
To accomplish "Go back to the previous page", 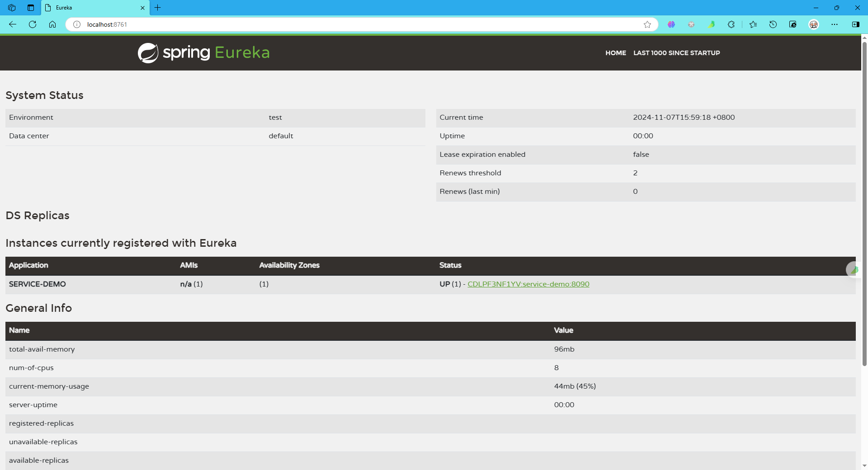I will [13, 24].
